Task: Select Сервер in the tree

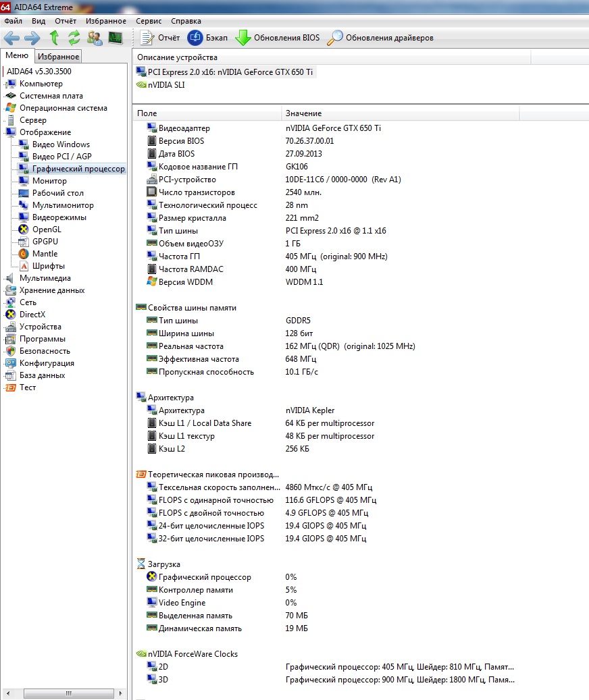Action: (32, 120)
